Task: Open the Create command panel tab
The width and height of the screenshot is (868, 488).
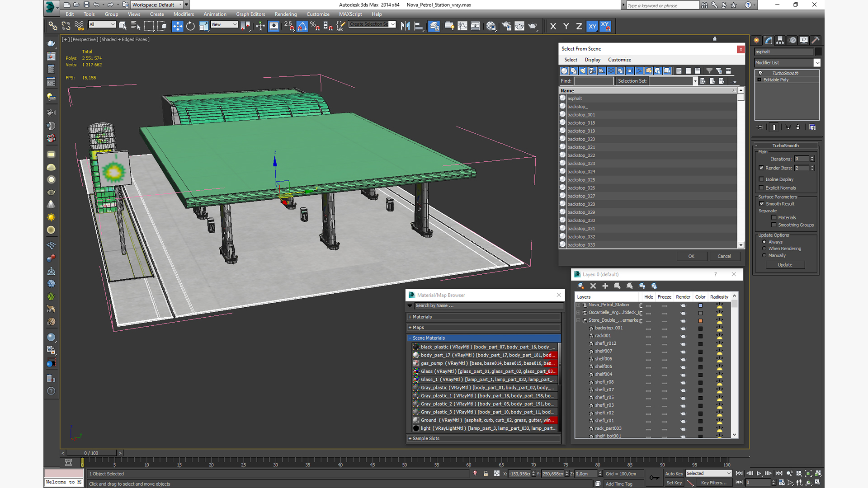Action: coord(756,40)
